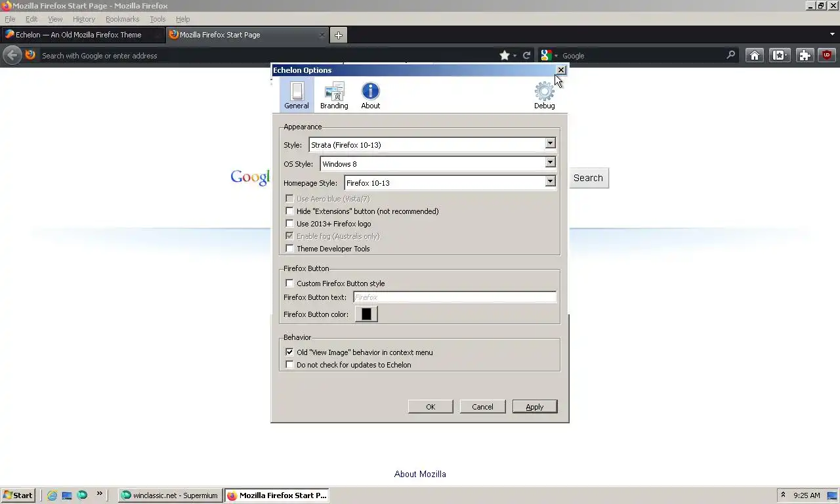Enable Custom Firefox Button style
Viewport: 840px width, 504px height.
tap(289, 283)
